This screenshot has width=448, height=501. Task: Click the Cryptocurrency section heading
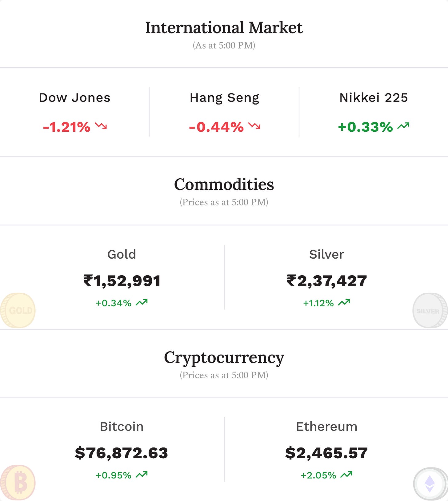coord(224,358)
